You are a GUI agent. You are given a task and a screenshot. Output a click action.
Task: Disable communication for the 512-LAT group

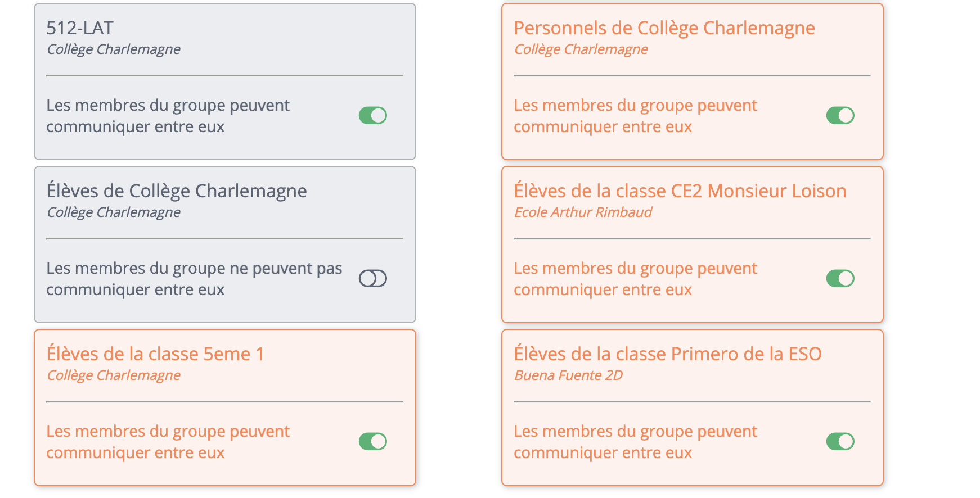(x=372, y=115)
